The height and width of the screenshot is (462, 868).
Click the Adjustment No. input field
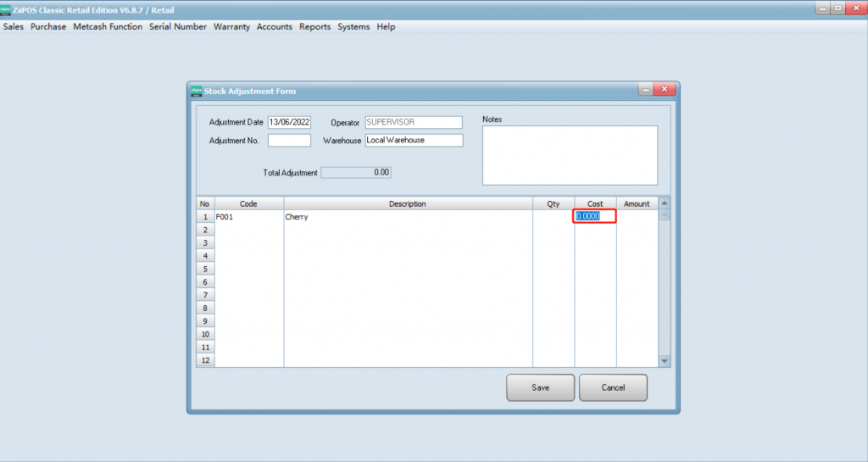click(289, 141)
